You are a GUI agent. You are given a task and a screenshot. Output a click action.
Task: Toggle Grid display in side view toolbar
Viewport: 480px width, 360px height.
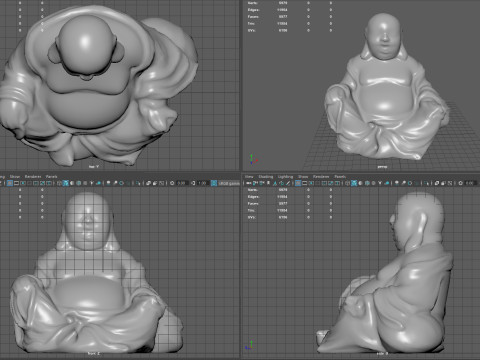tap(298, 183)
